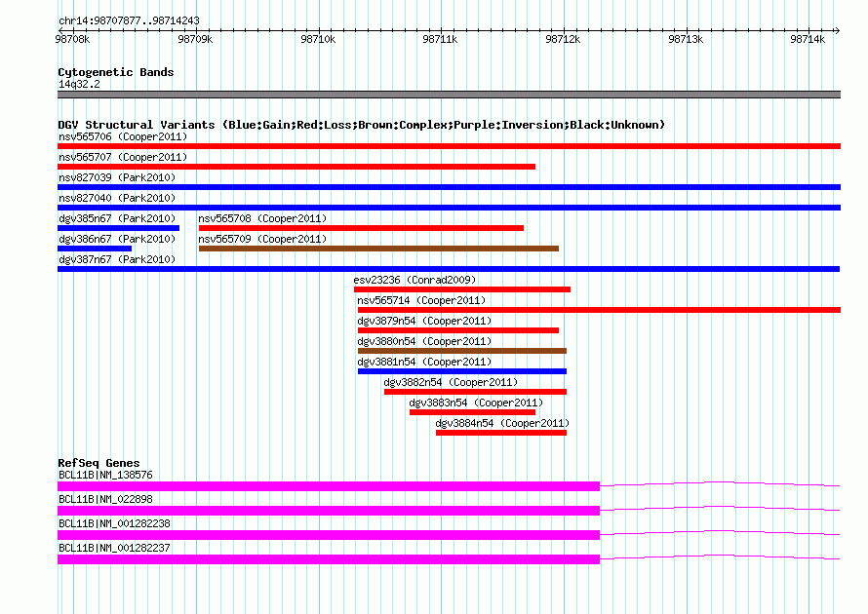Image resolution: width=868 pixels, height=614 pixels.
Task: Click the dgv387n67 (Park2010) label text
Action: point(117,259)
